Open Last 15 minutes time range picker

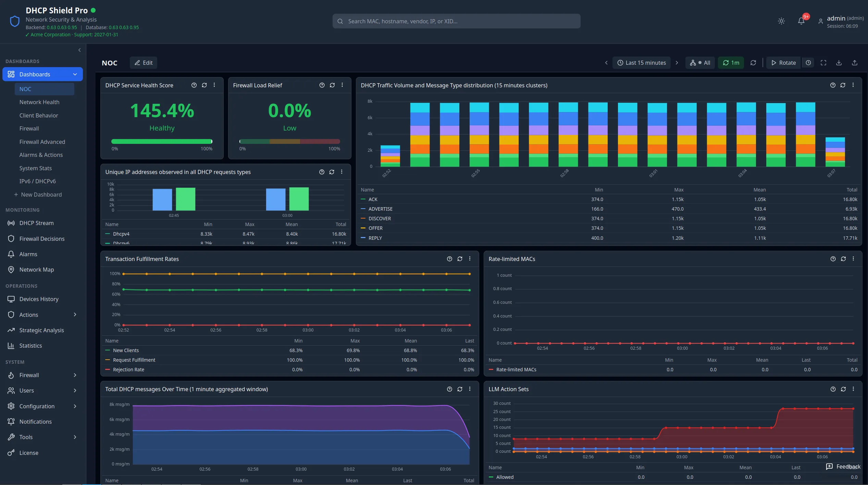coord(641,63)
